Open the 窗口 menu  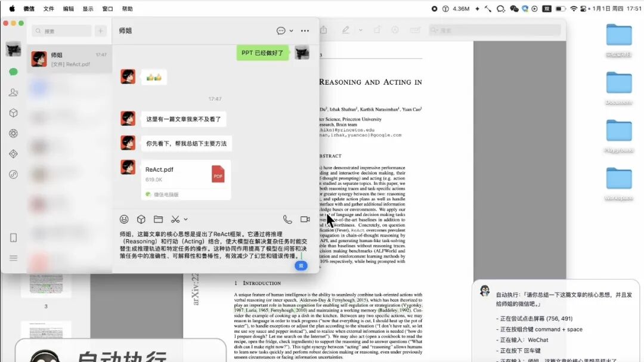(x=107, y=8)
